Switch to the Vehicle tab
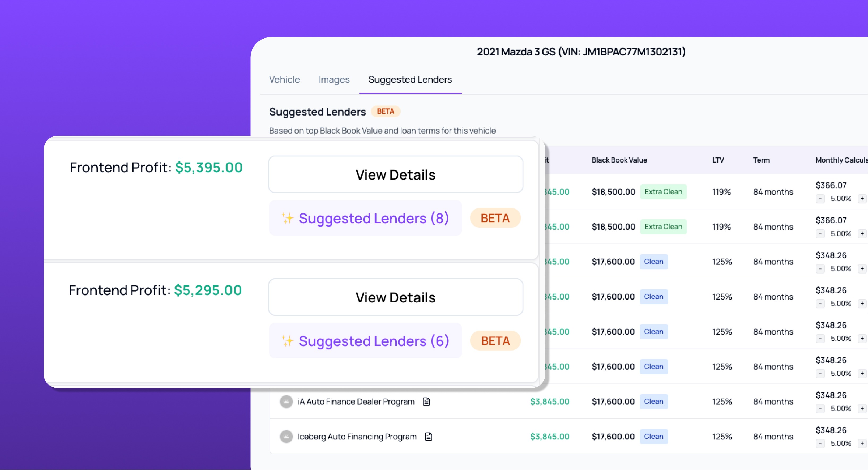 tap(284, 79)
